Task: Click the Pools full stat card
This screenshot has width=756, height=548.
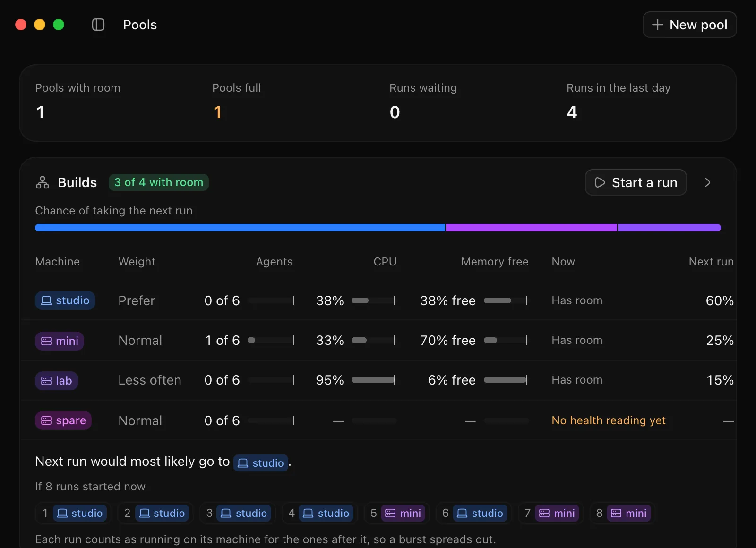Action: click(x=237, y=101)
